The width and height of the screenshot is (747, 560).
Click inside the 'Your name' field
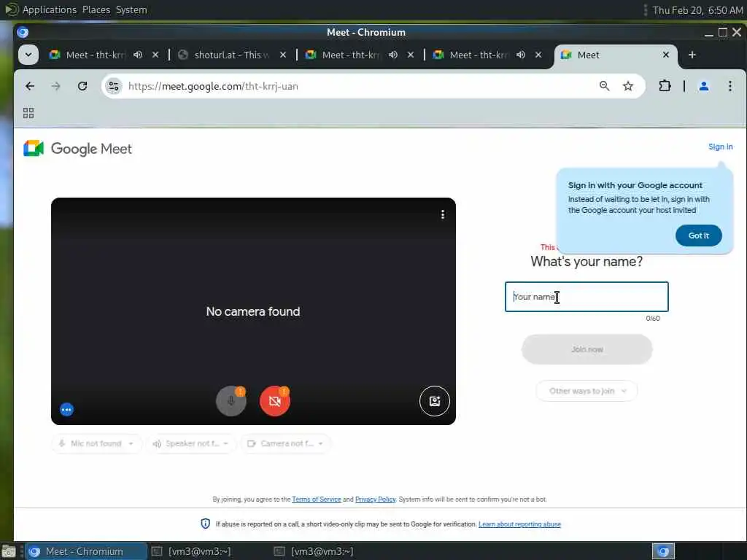click(587, 297)
